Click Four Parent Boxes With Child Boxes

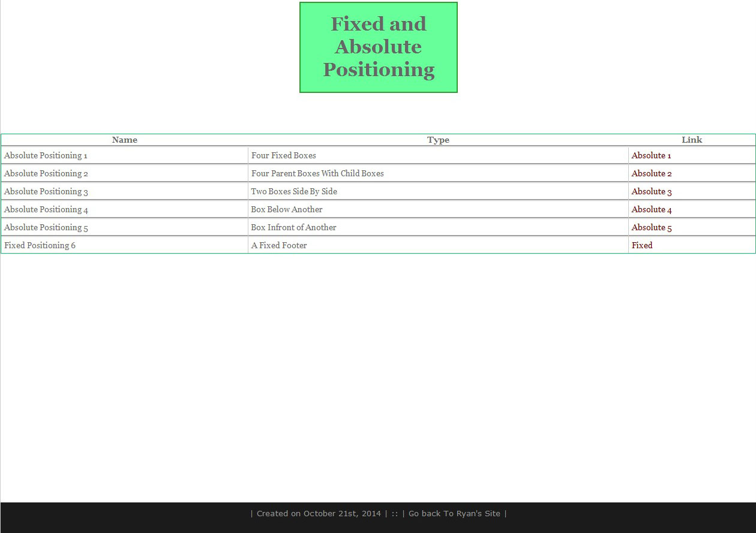coord(317,173)
